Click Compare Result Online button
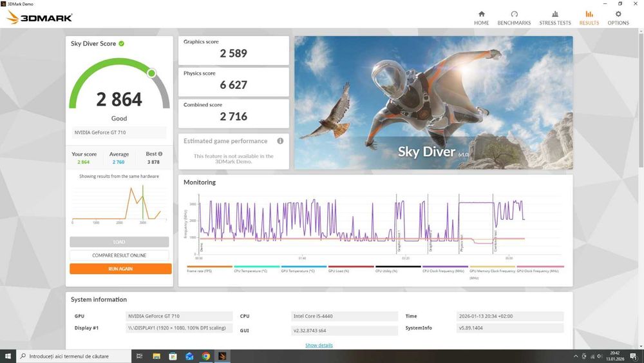The image size is (644, 363). coord(119,255)
